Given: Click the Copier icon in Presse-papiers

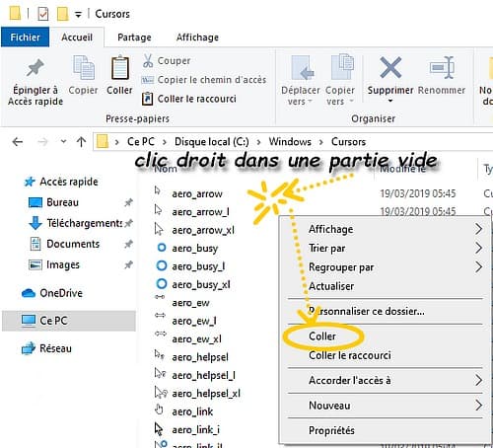Looking at the screenshot, I should 84,68.
